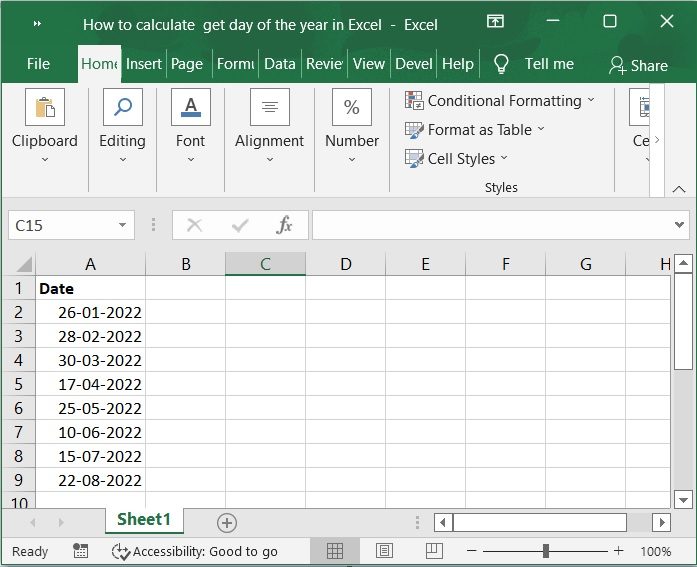The image size is (697, 567).
Task: Open the Editing search group
Action: point(122,108)
